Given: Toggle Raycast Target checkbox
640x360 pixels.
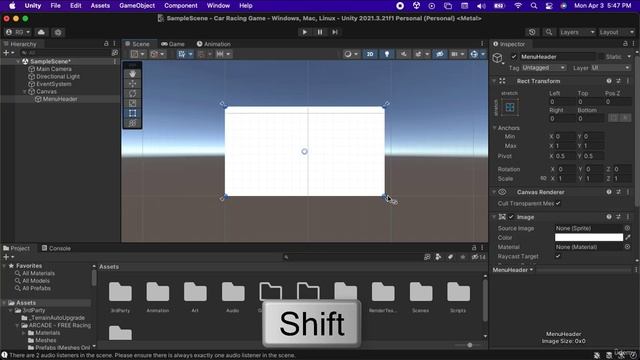Looking at the screenshot, I should pos(558,256).
